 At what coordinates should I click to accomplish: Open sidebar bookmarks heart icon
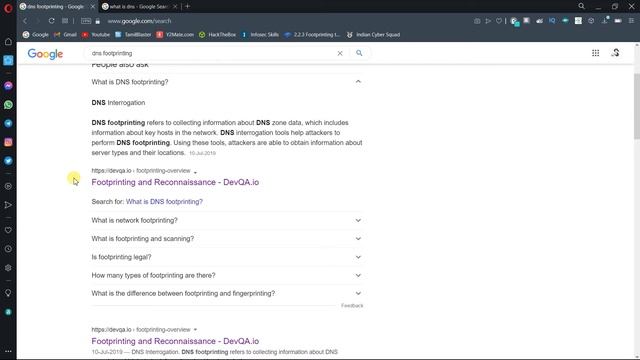(x=8, y=230)
